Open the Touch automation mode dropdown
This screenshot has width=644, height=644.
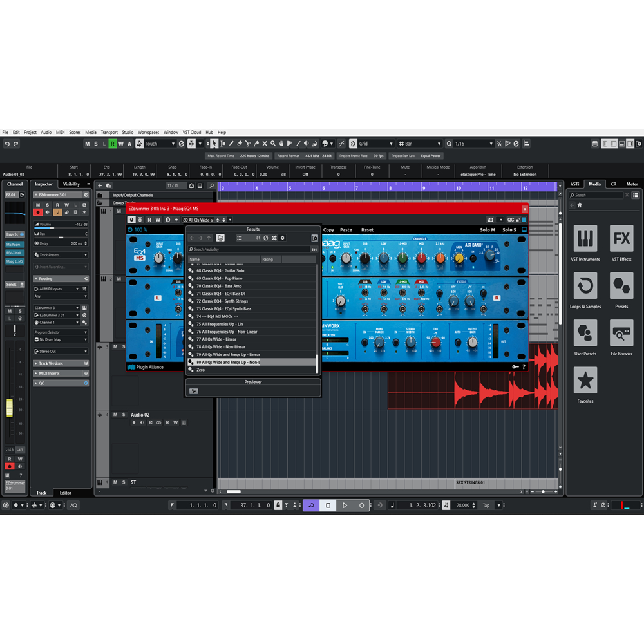(x=160, y=144)
